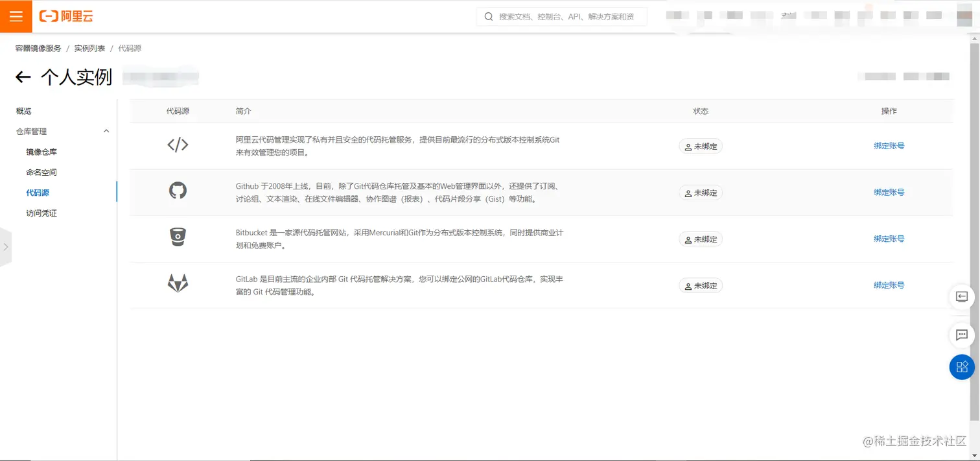Click the Github description text
The width and height of the screenshot is (980, 461).
point(397,193)
